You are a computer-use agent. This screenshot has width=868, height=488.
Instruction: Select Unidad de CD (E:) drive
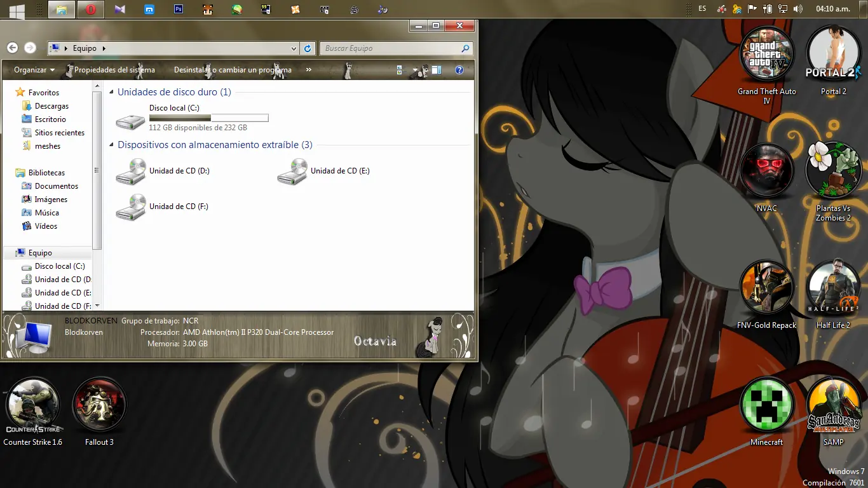click(x=324, y=172)
